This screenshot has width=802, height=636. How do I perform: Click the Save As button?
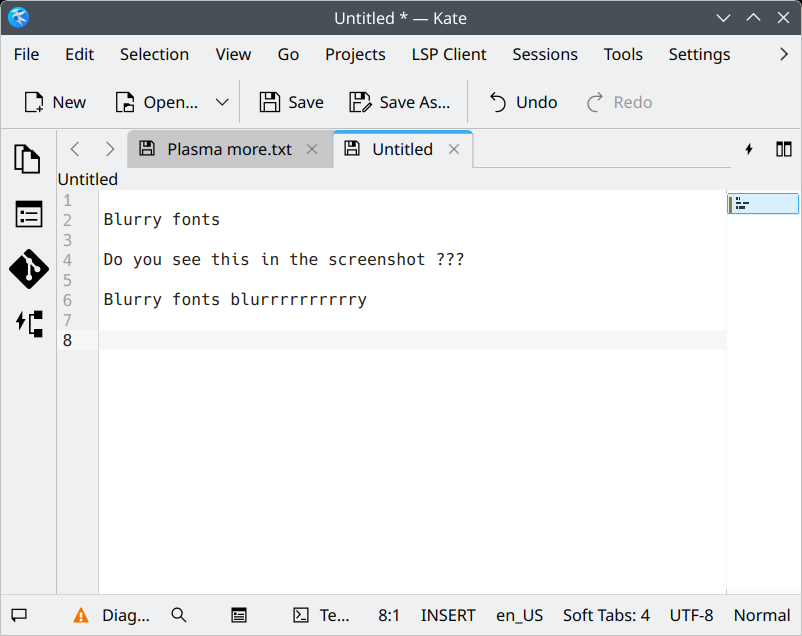400,102
